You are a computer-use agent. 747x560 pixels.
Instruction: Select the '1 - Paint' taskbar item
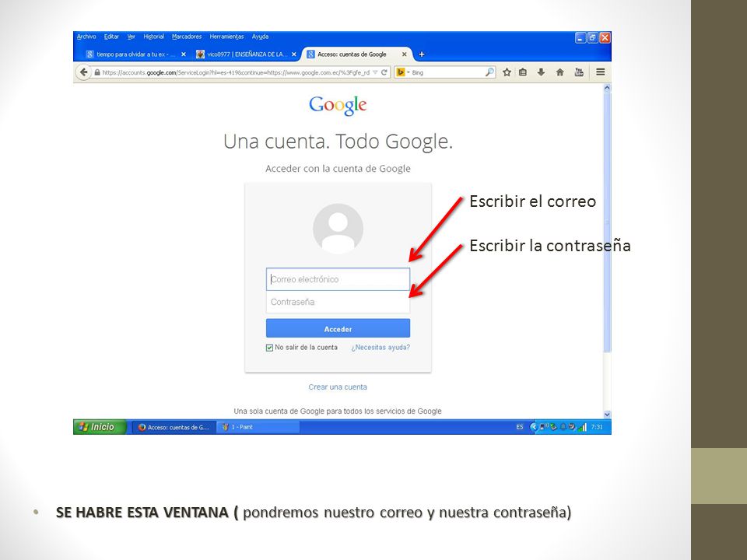[258, 428]
